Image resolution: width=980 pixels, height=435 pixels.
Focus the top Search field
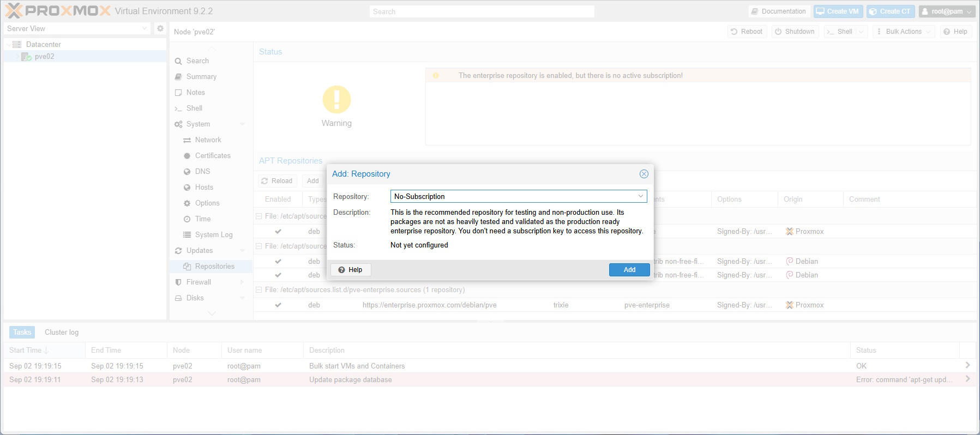click(x=482, y=11)
